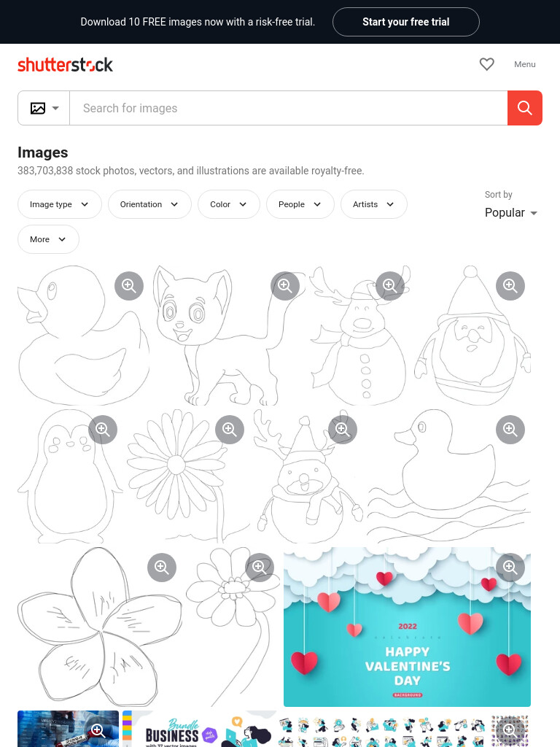Open the Color filter dropdown
This screenshot has width=560, height=747.
228,204
